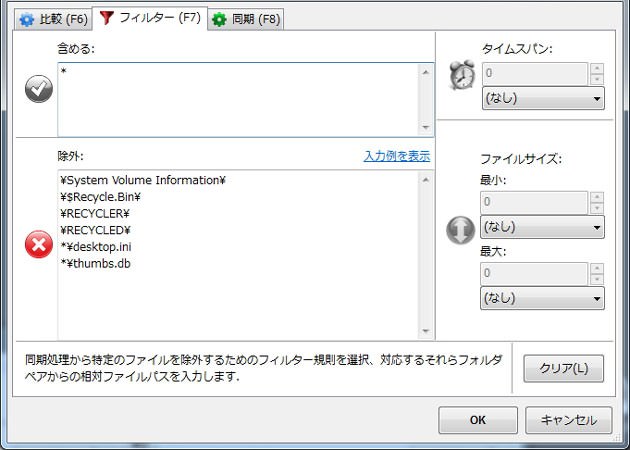Click the ¥RECYCLER¥ line
Image resolution: width=630 pixels, height=450 pixels.
click(x=95, y=214)
